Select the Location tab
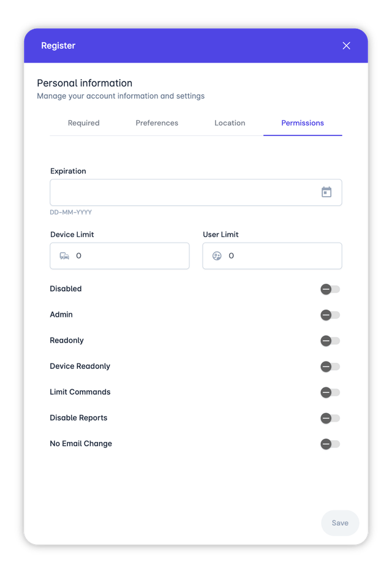The image size is (392, 573). [230, 123]
